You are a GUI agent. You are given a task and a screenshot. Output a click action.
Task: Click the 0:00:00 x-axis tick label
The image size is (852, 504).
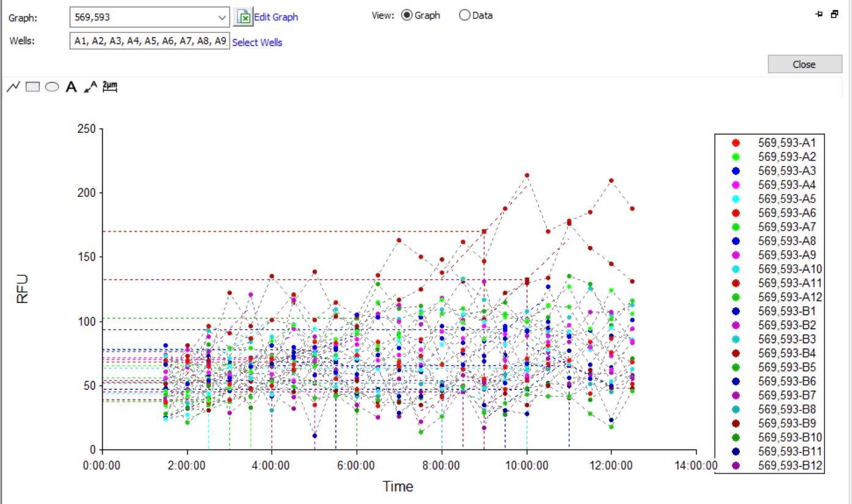[x=102, y=465]
